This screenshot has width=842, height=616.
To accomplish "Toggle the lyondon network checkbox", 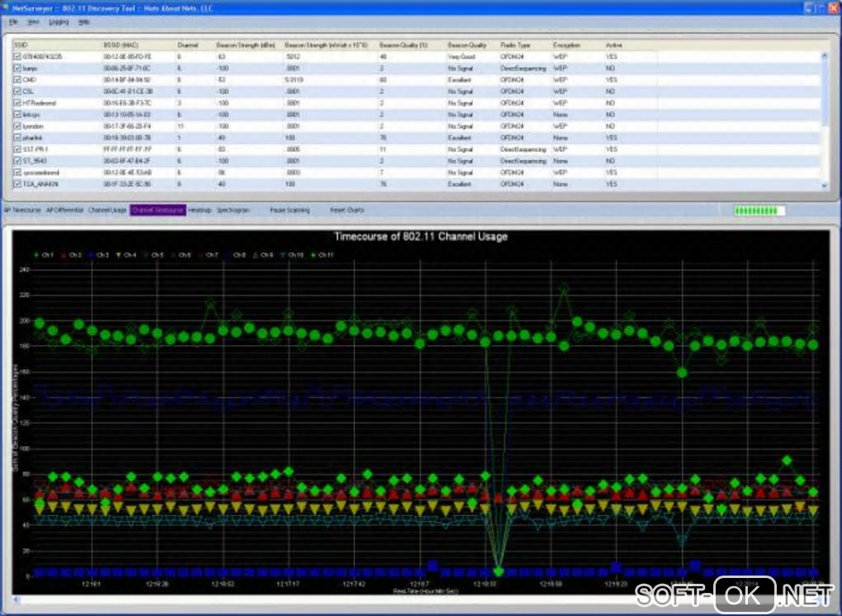I will (x=17, y=126).
